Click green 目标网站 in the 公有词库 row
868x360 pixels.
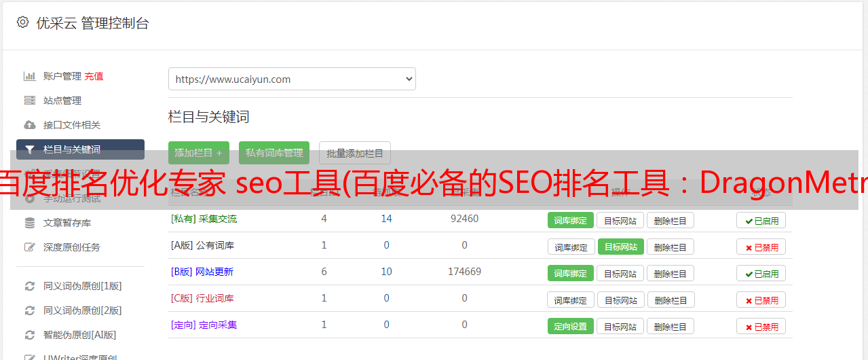tap(620, 247)
